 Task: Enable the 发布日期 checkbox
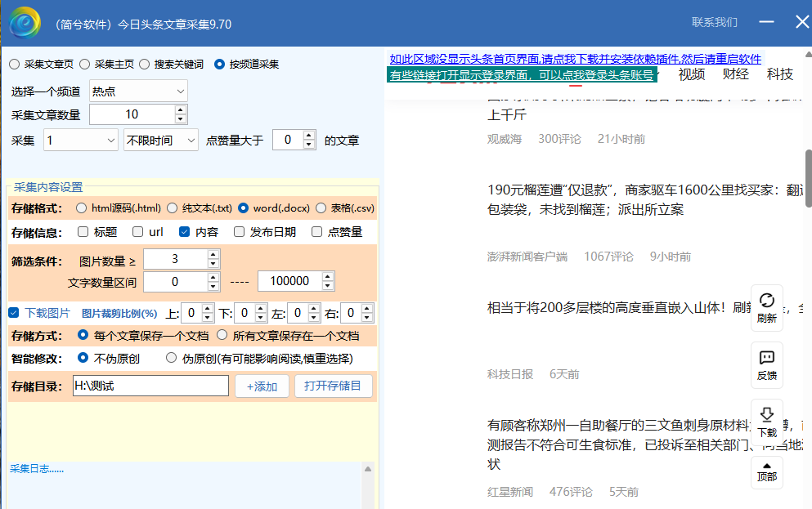click(239, 232)
